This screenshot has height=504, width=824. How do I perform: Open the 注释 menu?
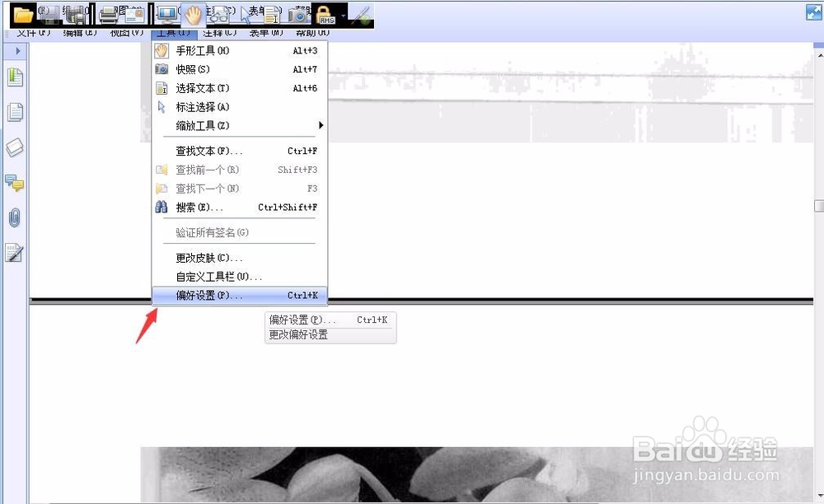point(220,33)
